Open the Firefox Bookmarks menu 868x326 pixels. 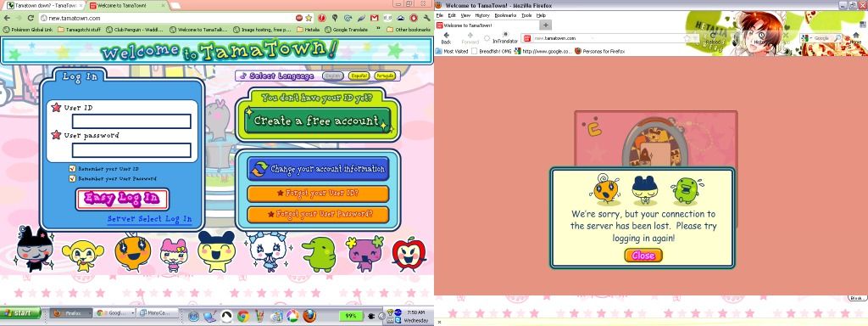click(504, 15)
